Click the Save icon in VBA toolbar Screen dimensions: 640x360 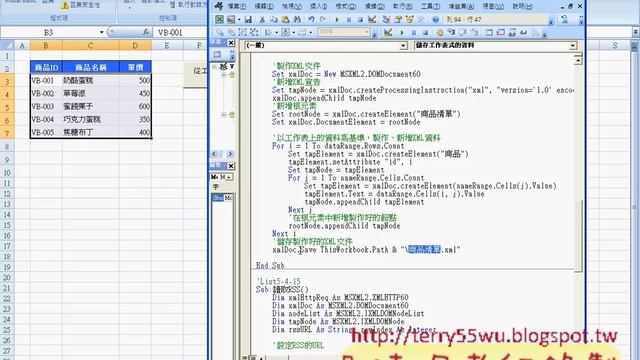(x=248, y=19)
